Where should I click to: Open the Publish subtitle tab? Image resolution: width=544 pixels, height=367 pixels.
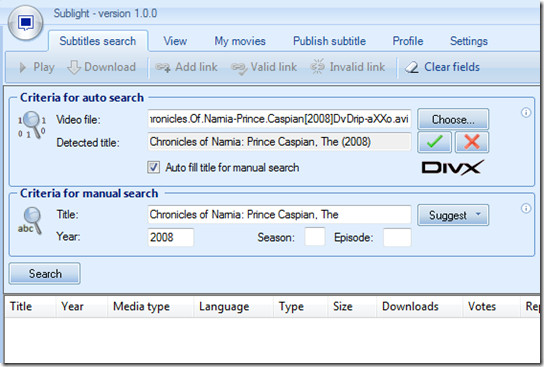pyautogui.click(x=329, y=41)
